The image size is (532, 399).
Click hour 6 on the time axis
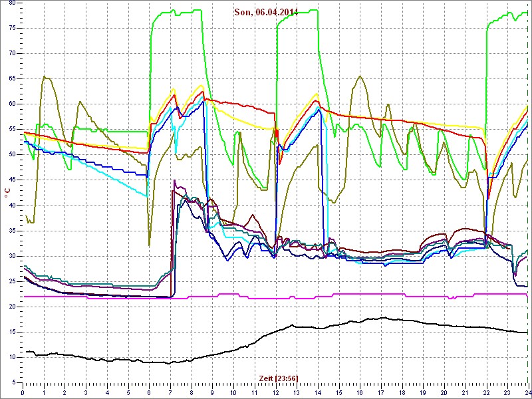[x=149, y=391]
